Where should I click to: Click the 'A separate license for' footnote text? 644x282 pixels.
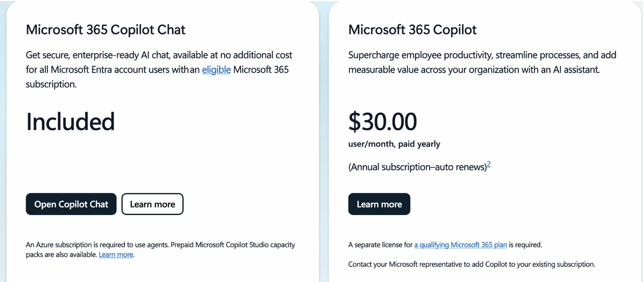[380, 245]
